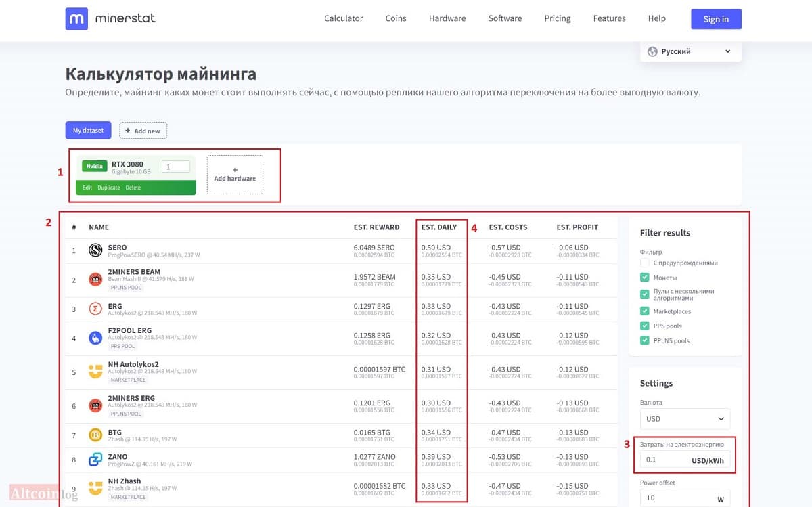Click the ZANO coin icon
This screenshot has width=812, height=507.
95,460
